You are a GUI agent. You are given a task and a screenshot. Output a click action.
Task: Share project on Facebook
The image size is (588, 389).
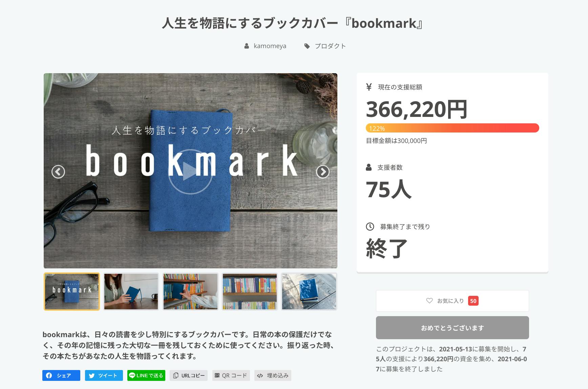[x=61, y=375]
